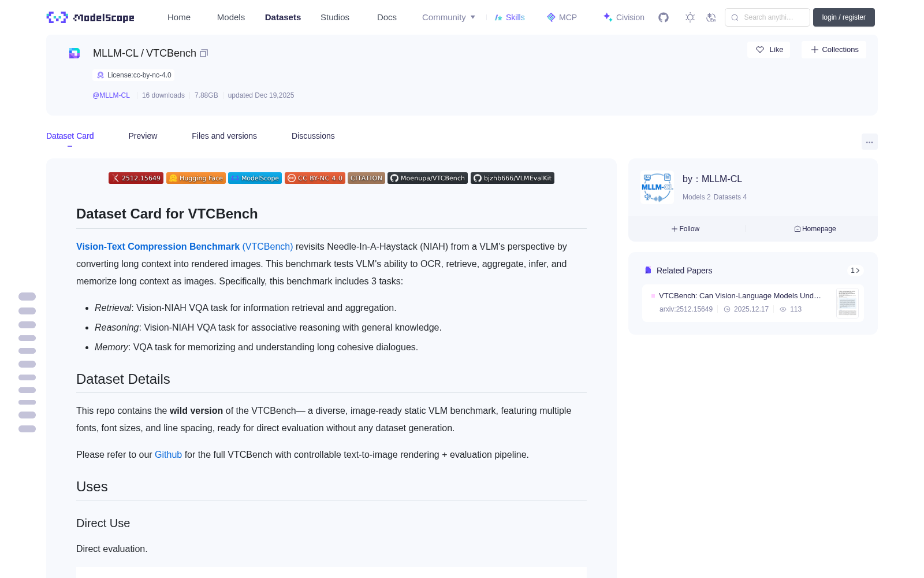Switch language with the translate icon
The width and height of the screenshot is (924, 578).
point(711,17)
